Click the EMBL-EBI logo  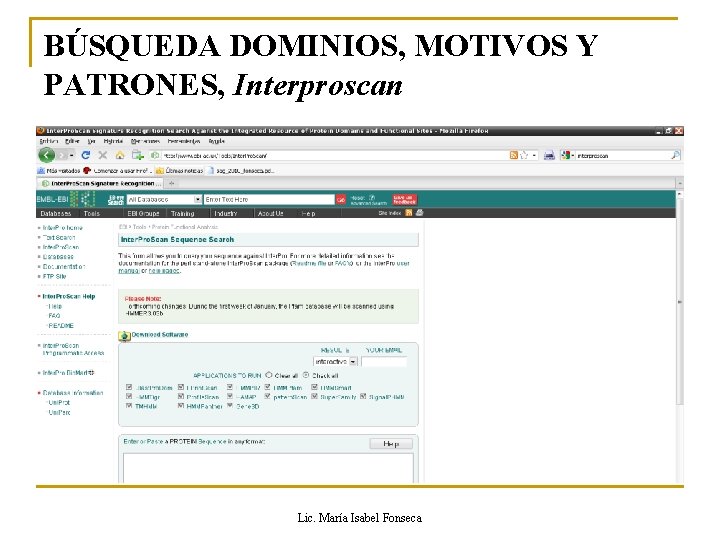(66, 199)
